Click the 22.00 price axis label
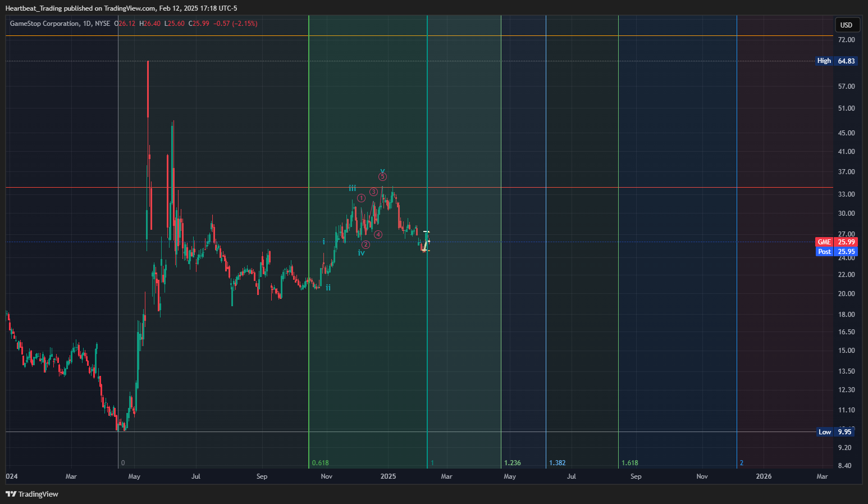 coord(846,275)
